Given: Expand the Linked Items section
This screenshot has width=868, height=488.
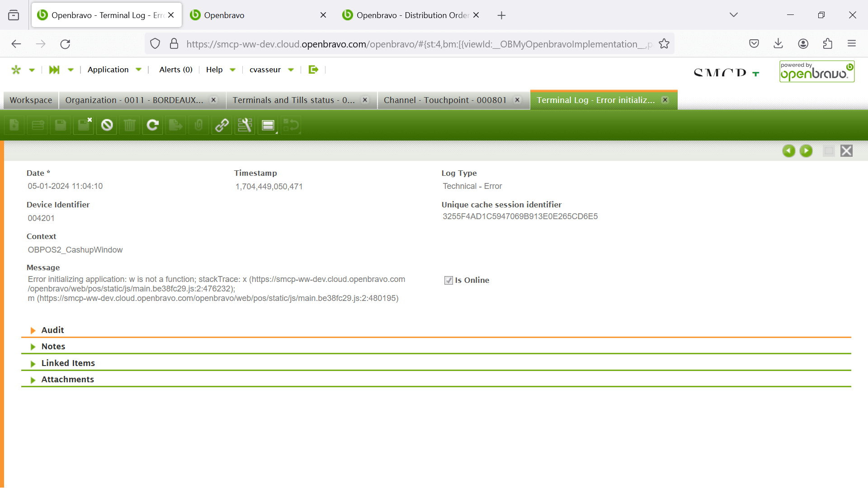Looking at the screenshot, I should click(68, 363).
